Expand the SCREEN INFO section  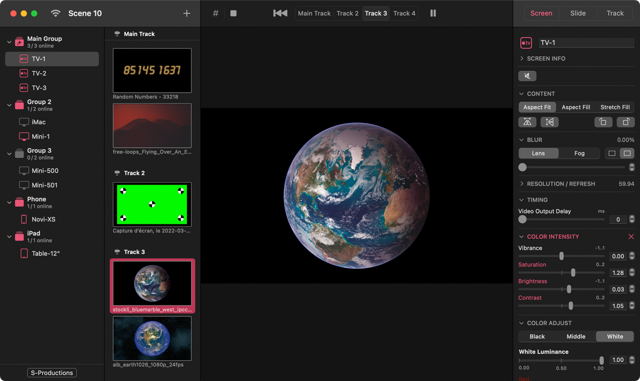point(522,59)
